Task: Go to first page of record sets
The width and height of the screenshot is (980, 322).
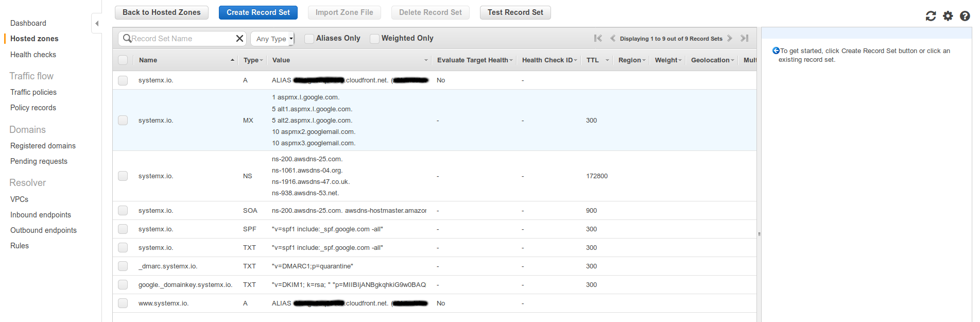Action: 598,38
